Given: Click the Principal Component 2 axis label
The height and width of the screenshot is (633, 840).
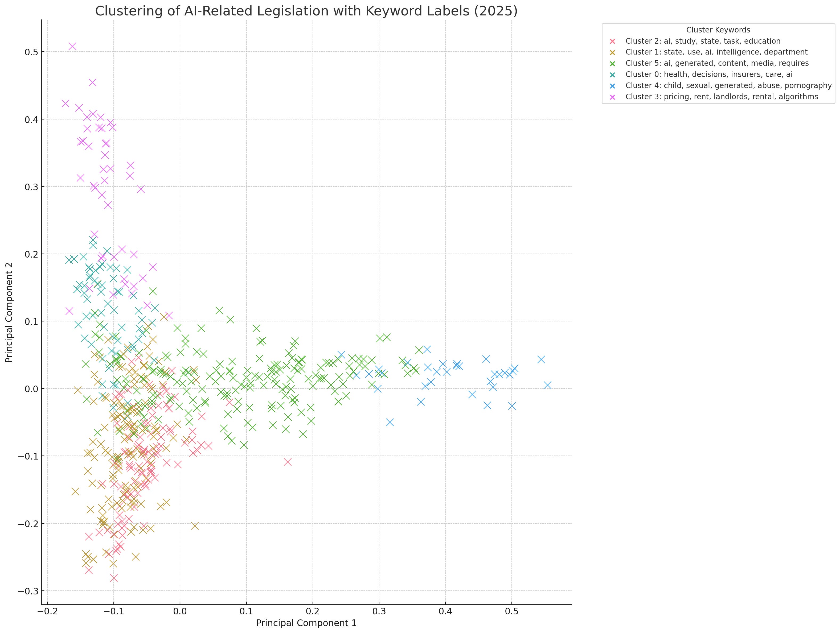Looking at the screenshot, I should [9, 312].
